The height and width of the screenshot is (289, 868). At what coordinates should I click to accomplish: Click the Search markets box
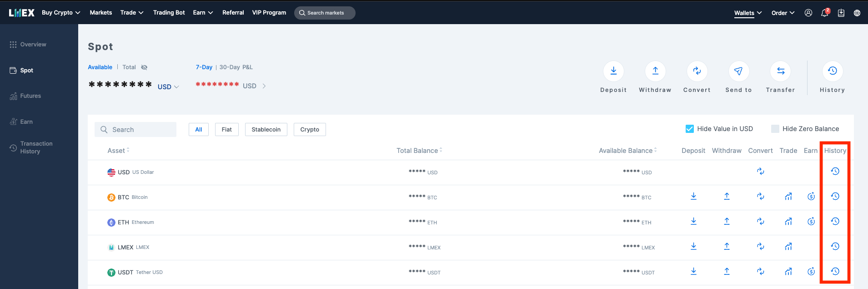tap(325, 13)
